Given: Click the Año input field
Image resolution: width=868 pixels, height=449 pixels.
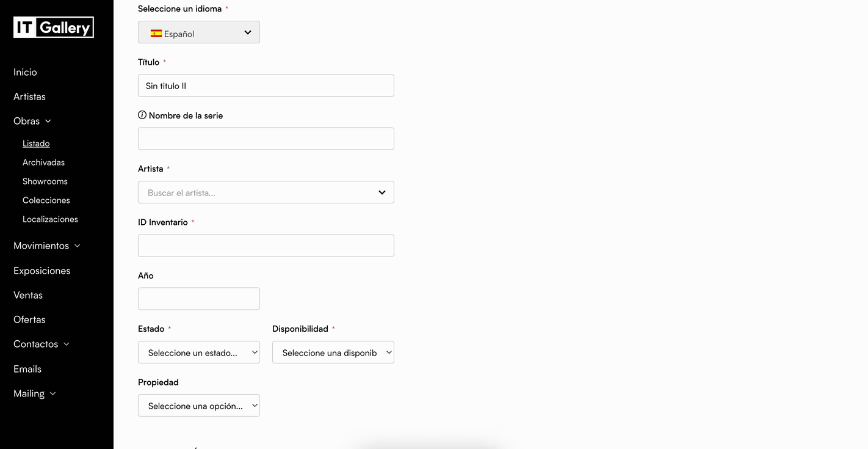Looking at the screenshot, I should click(199, 299).
